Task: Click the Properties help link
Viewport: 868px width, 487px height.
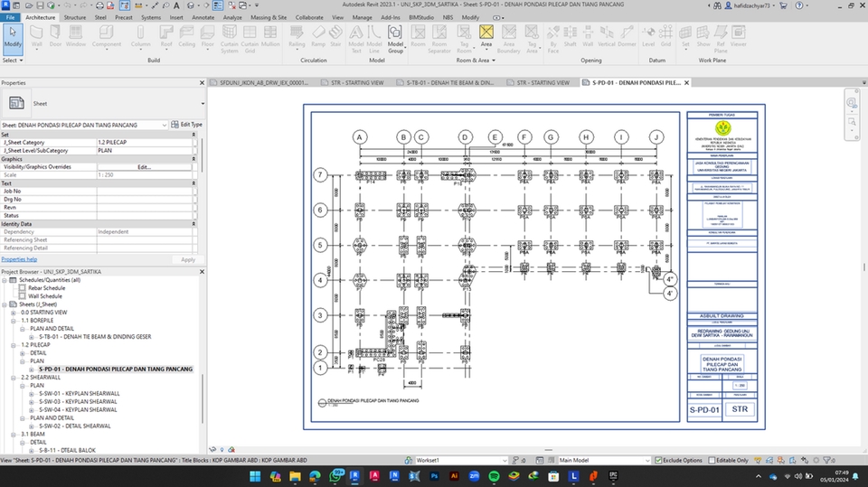Action: pyautogui.click(x=19, y=259)
